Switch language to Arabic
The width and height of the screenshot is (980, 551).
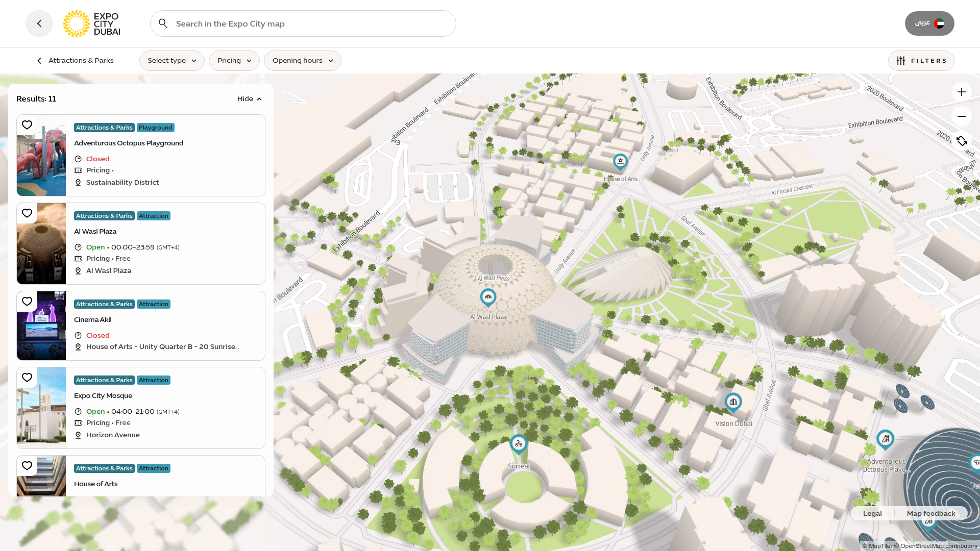tap(929, 23)
